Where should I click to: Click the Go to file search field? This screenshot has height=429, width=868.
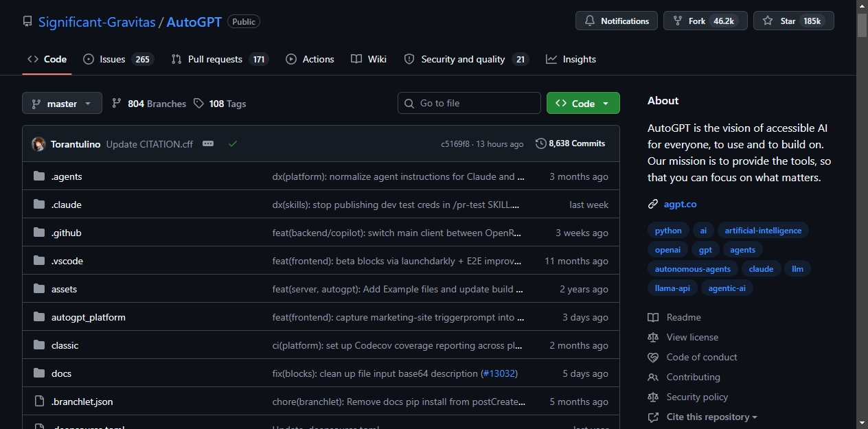(469, 103)
